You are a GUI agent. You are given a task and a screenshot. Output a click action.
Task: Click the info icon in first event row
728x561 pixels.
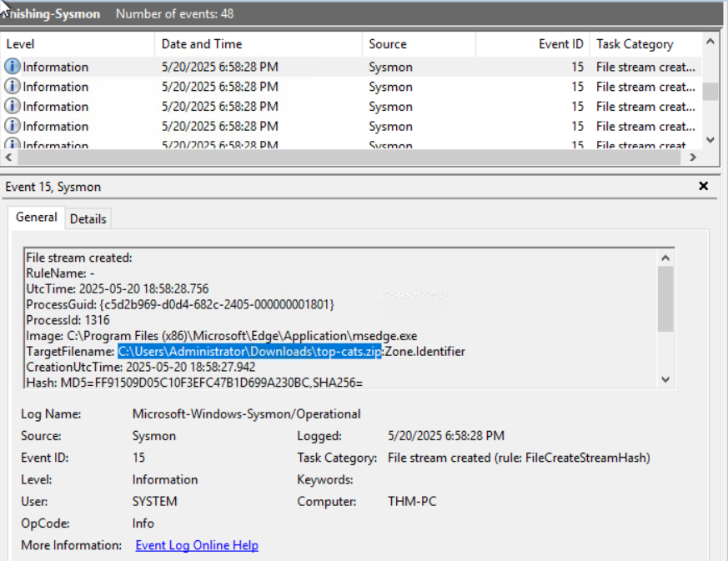tap(13, 67)
